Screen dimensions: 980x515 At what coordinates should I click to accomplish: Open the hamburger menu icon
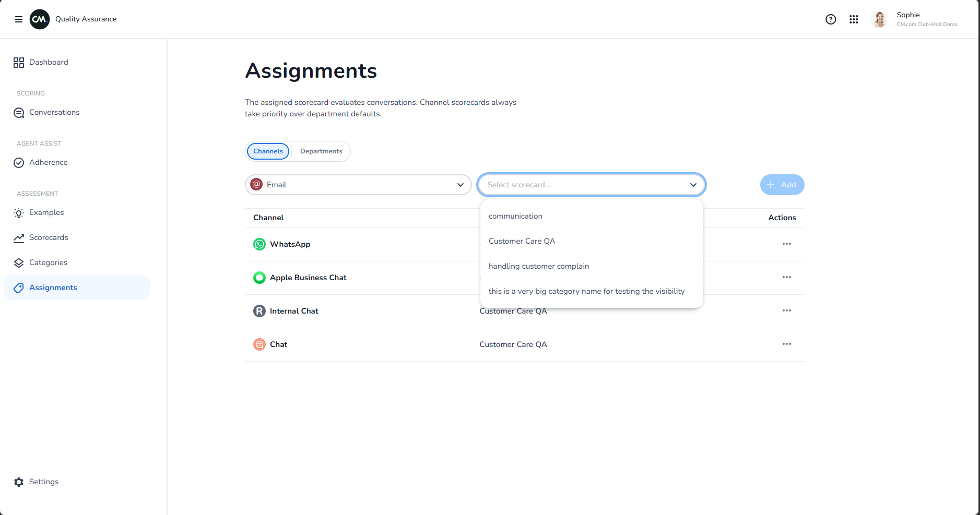point(19,19)
